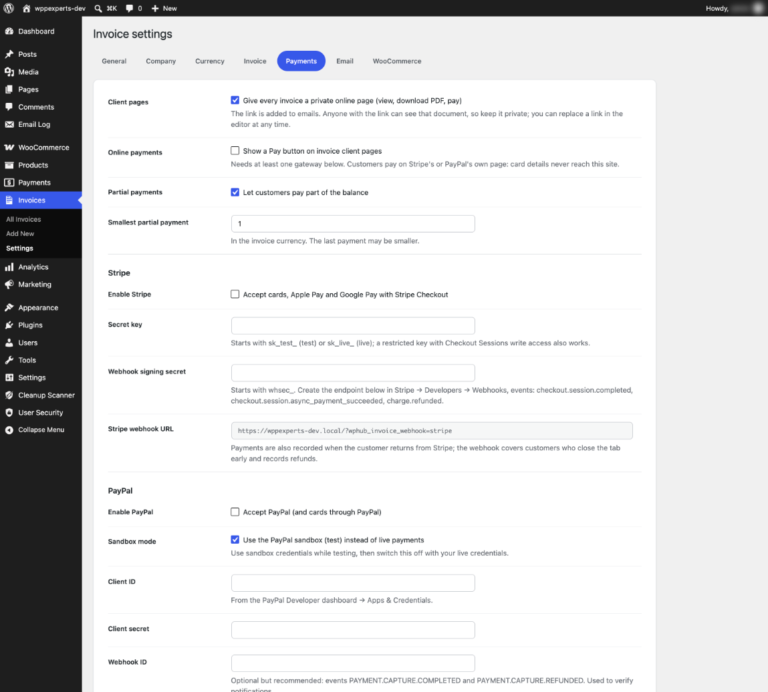Toggle Let customers pay part of balance
The height and width of the screenshot is (692, 768).
coord(235,192)
